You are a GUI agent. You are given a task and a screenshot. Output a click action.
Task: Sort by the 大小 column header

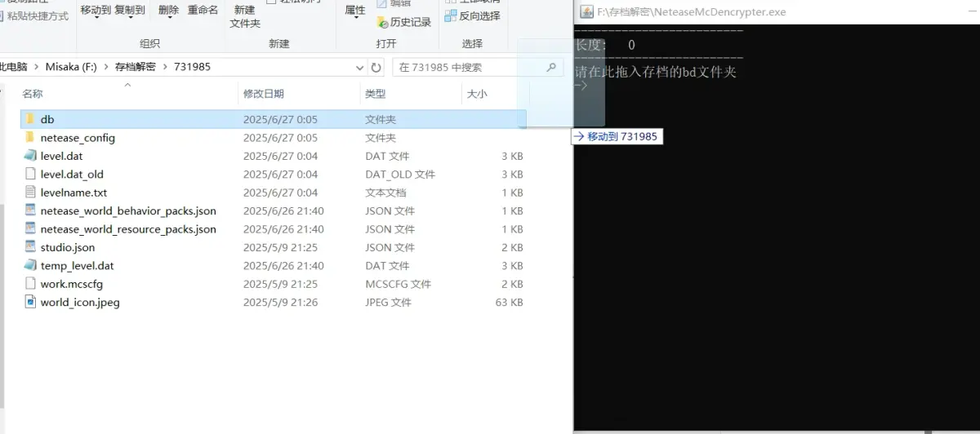click(x=477, y=94)
